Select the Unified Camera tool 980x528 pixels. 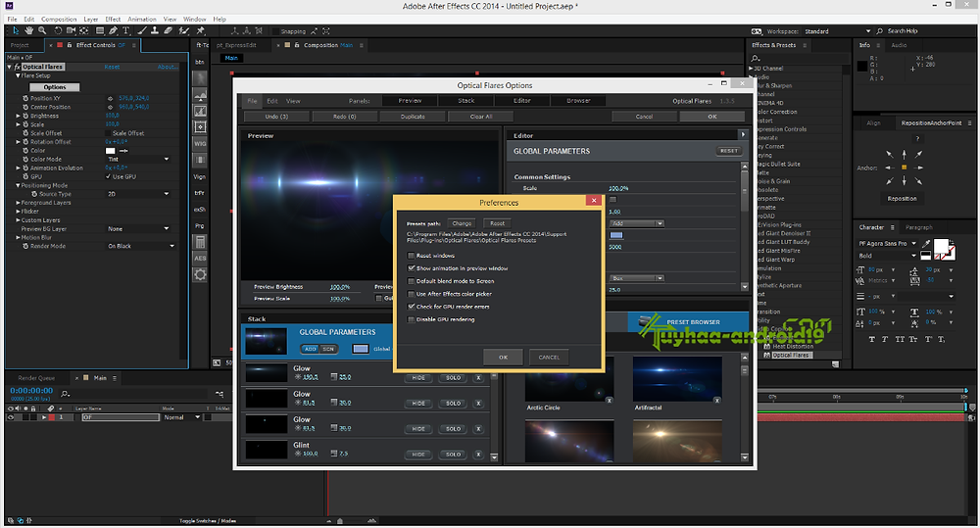(x=71, y=30)
